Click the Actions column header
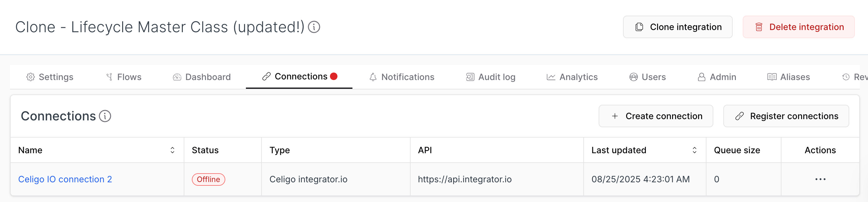868x202 pixels. coord(820,150)
